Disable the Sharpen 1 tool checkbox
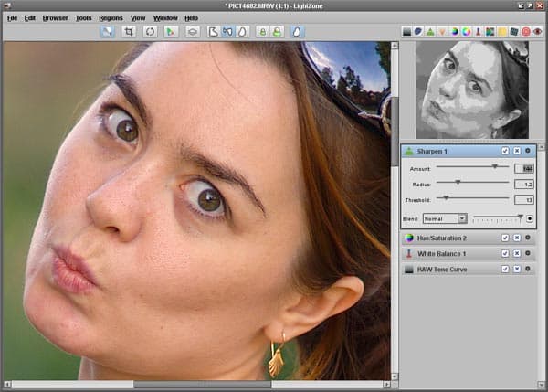Image resolution: width=548 pixels, height=392 pixels. tap(504, 150)
